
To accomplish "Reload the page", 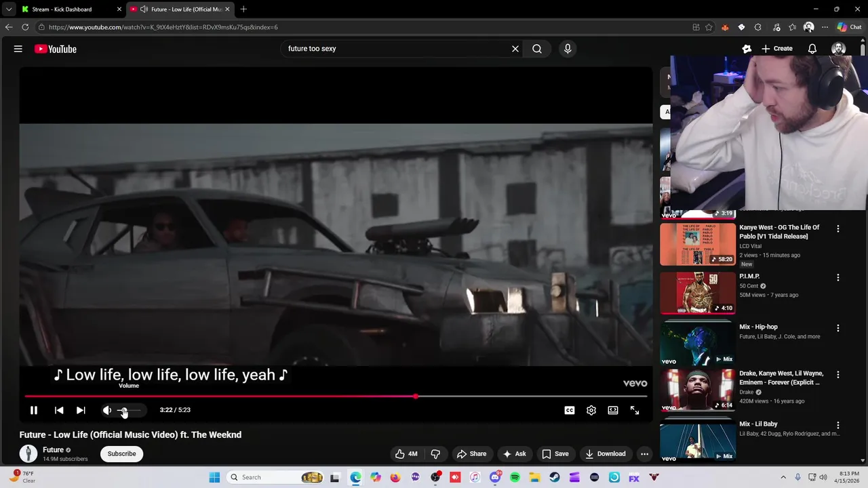I will [x=25, y=27].
